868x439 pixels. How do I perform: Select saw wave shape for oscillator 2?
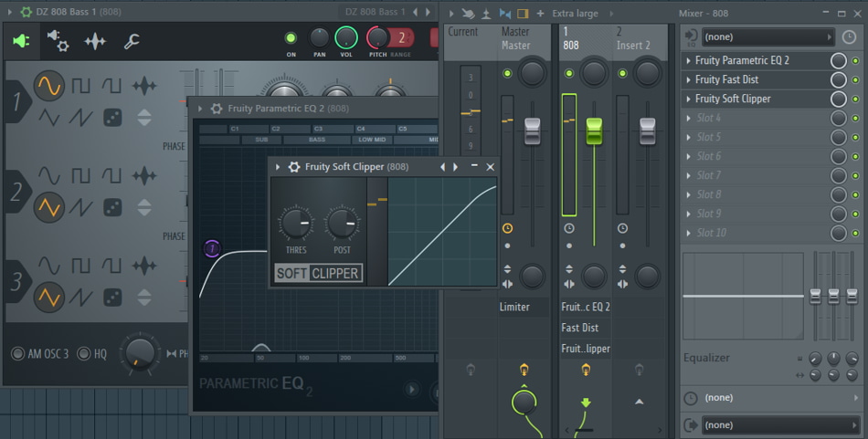[80, 207]
